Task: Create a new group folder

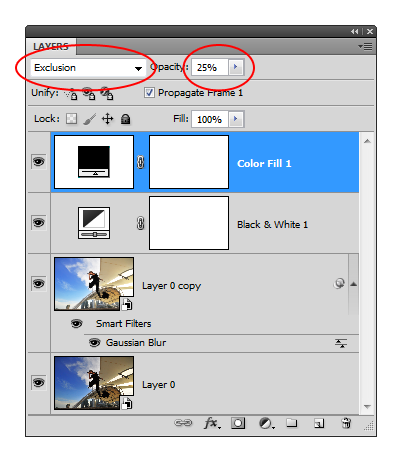Action: click(x=292, y=423)
